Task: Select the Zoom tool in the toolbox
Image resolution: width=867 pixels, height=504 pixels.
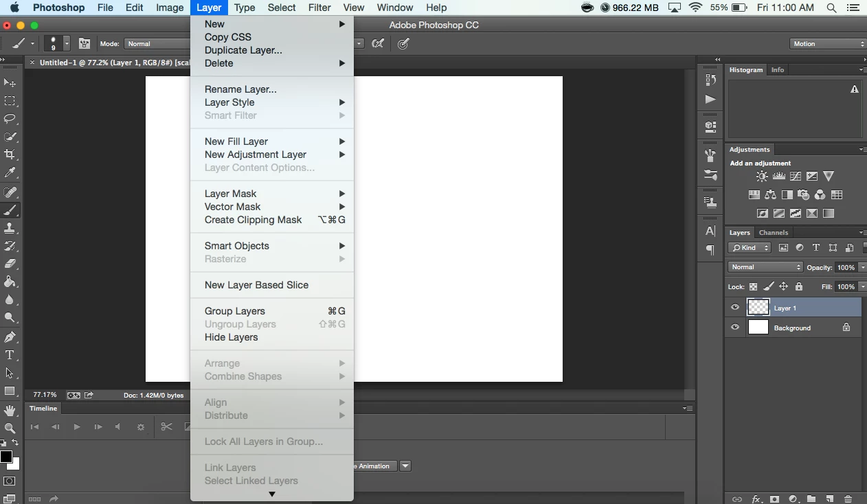Action: point(10,428)
